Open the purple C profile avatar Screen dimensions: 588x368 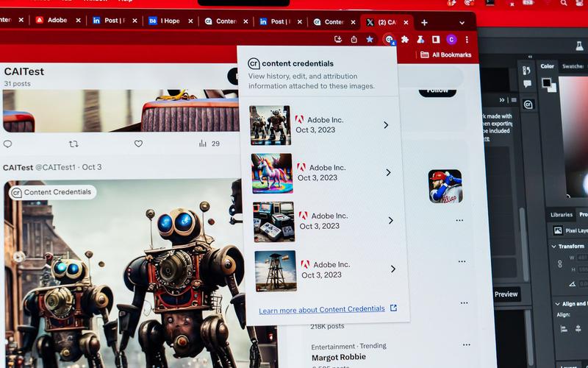tap(451, 39)
